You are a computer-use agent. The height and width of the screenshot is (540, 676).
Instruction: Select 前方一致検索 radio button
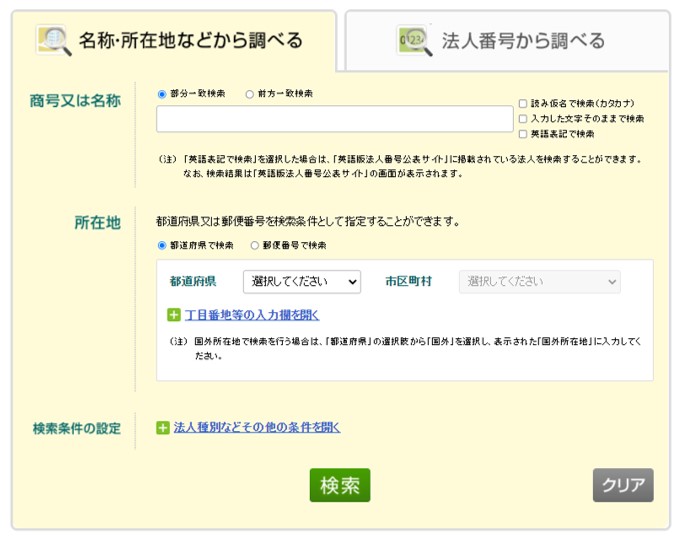pyautogui.click(x=249, y=94)
